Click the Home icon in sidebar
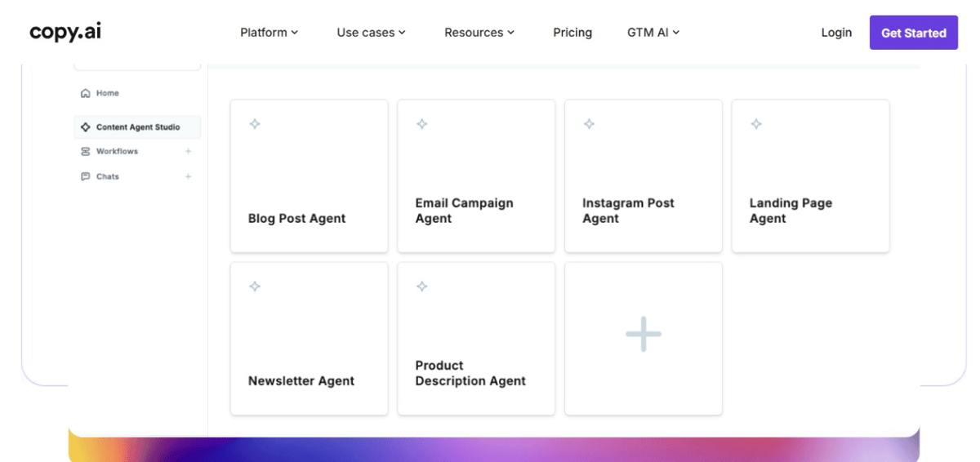Viewport: 980px width, 462px height. (x=86, y=94)
